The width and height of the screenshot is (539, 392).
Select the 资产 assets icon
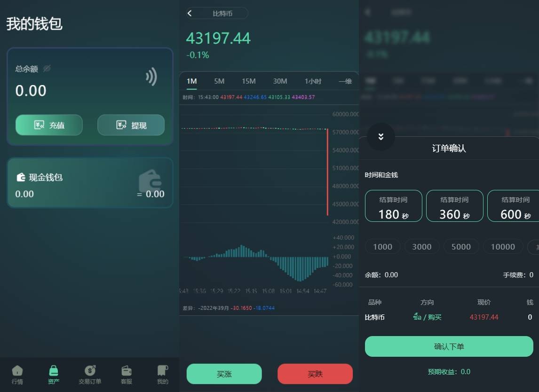[54, 371]
